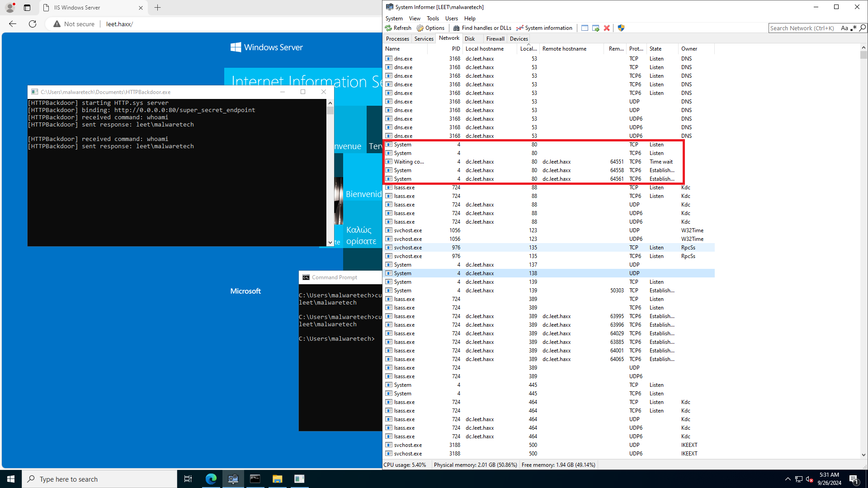Click the taskbar search box
Viewport: 868px width, 488px height.
[99, 479]
